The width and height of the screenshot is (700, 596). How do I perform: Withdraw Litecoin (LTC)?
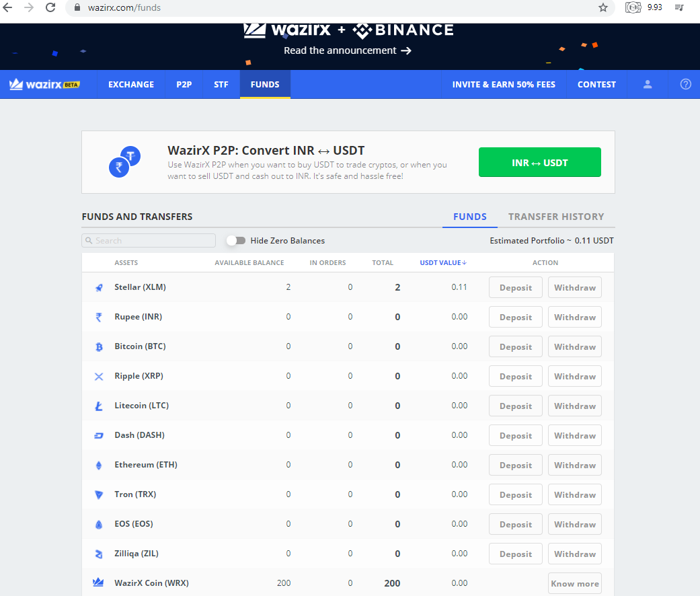click(x=574, y=406)
